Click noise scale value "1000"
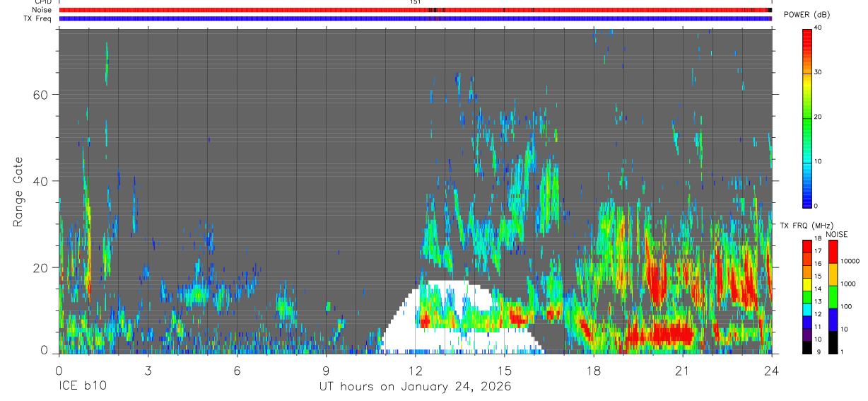The image size is (868, 401). pos(849,284)
